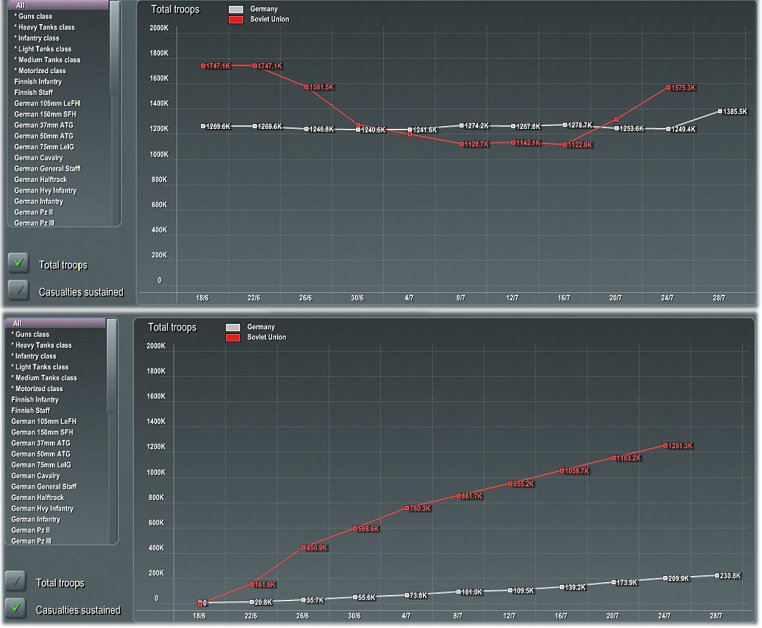This screenshot has height=628, width=762.
Task: Click Soviet 1575.3K data point
Action: [668, 87]
